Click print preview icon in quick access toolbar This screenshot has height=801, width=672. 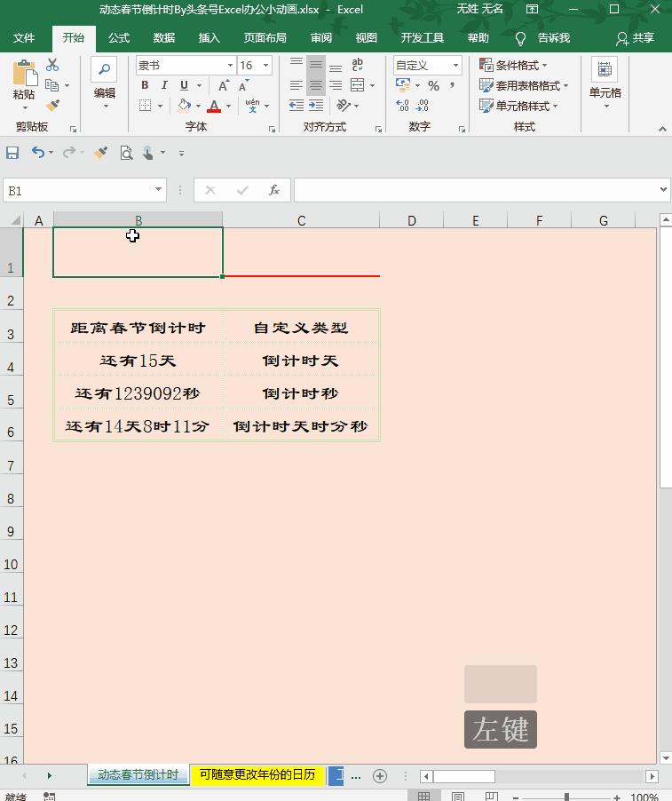pos(126,152)
